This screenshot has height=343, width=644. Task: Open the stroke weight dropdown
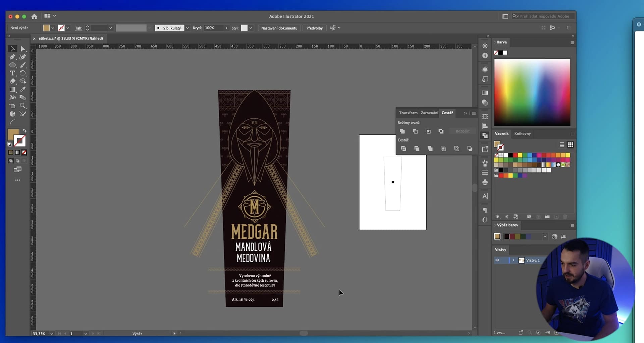tap(110, 28)
